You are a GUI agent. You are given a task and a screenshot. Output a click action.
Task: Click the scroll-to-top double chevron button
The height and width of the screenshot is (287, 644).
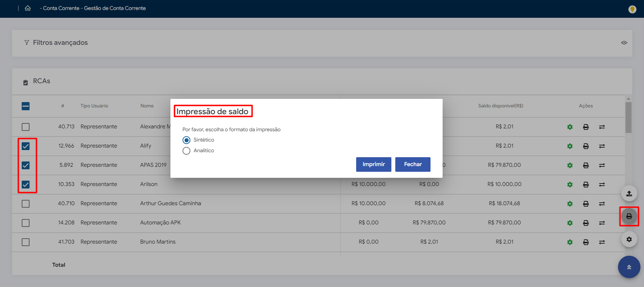coord(629,267)
